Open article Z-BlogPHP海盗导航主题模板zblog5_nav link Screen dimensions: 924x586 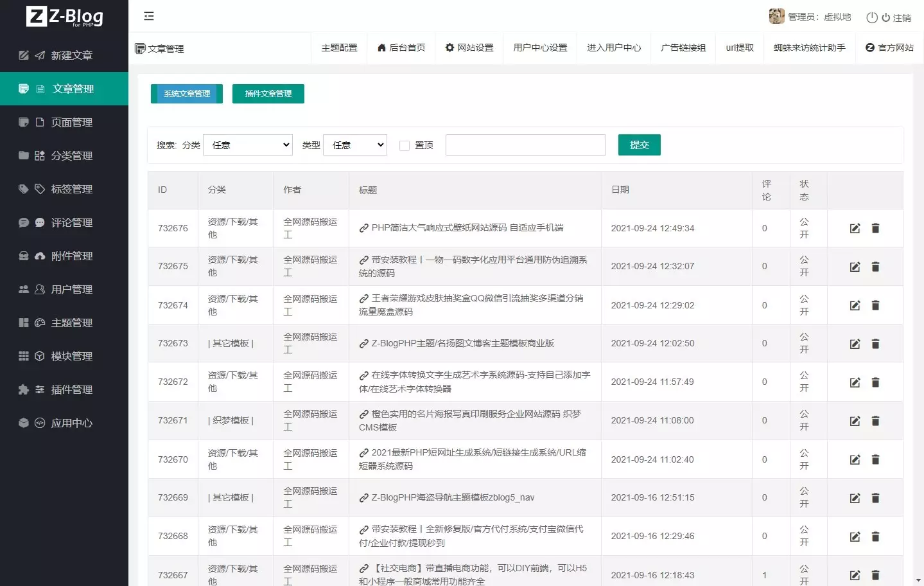click(x=447, y=497)
